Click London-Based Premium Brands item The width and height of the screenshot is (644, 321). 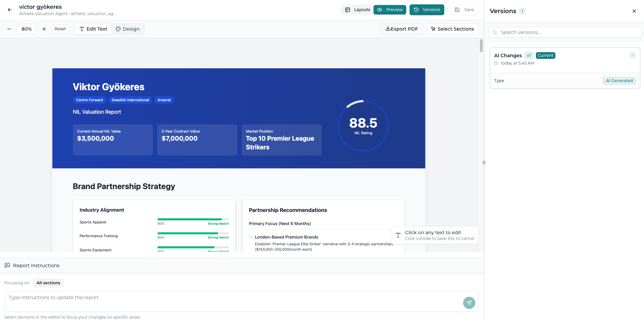point(287,237)
